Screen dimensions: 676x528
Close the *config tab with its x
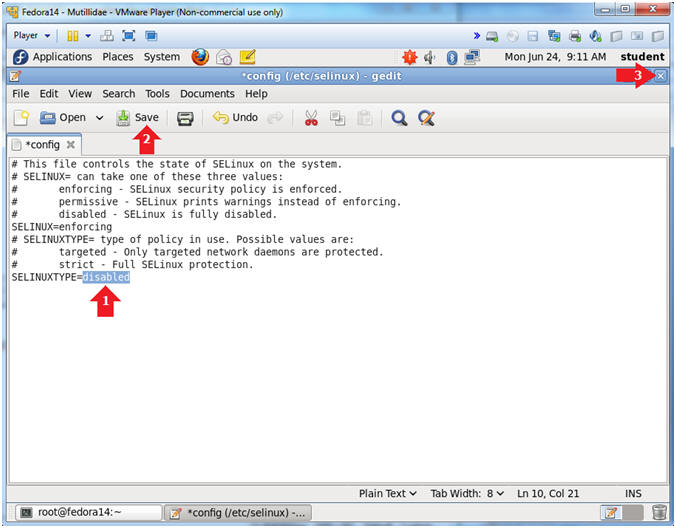[71, 145]
